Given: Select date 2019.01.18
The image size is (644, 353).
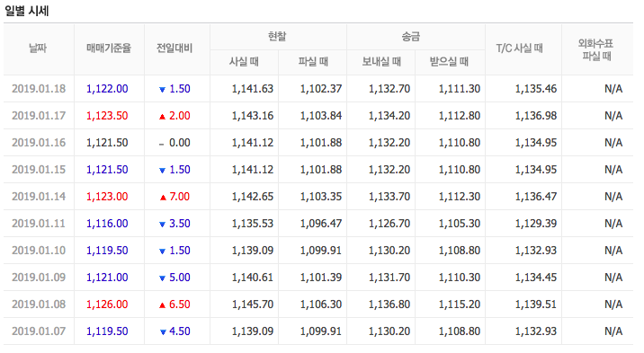Looking at the screenshot, I should (x=39, y=89).
